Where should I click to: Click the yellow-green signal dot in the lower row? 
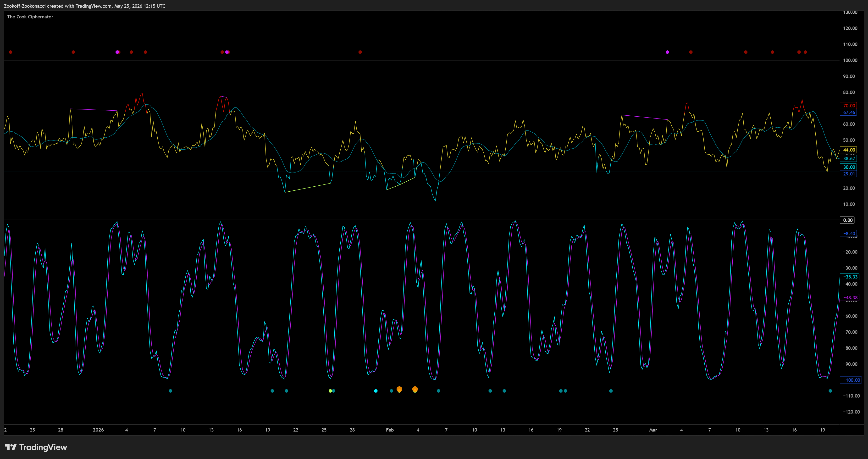pyautogui.click(x=330, y=391)
